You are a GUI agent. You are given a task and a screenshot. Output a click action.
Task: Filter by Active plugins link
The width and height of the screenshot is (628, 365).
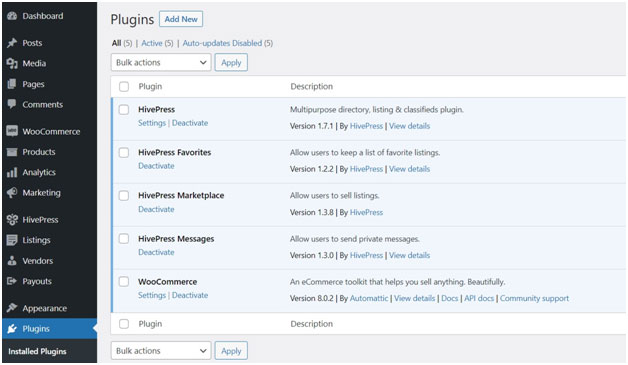coord(152,43)
